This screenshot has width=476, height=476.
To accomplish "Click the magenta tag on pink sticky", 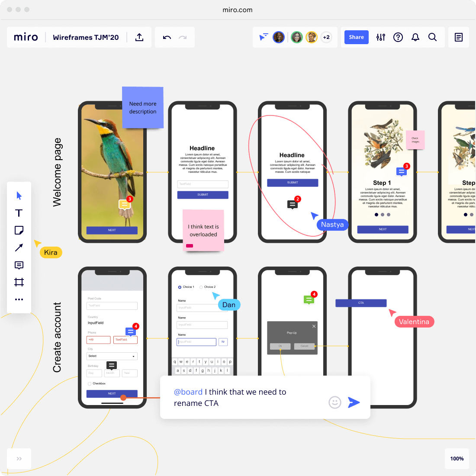I will [190, 246].
